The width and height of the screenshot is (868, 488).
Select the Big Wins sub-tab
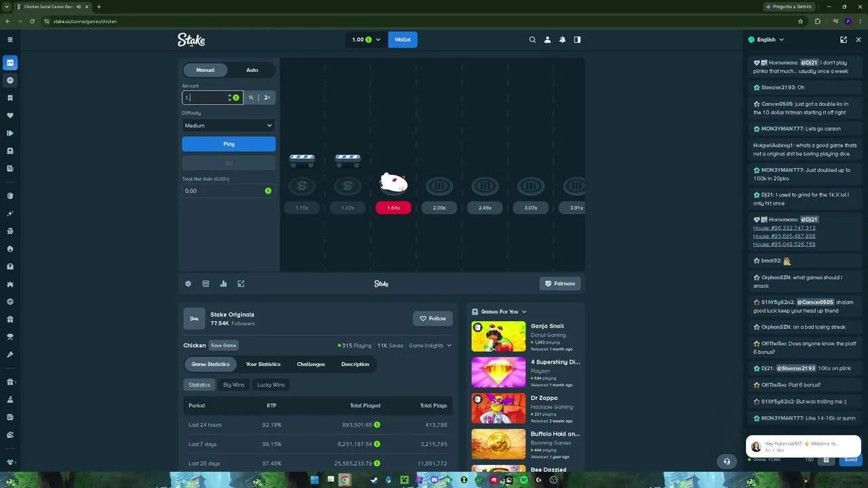[x=234, y=385]
